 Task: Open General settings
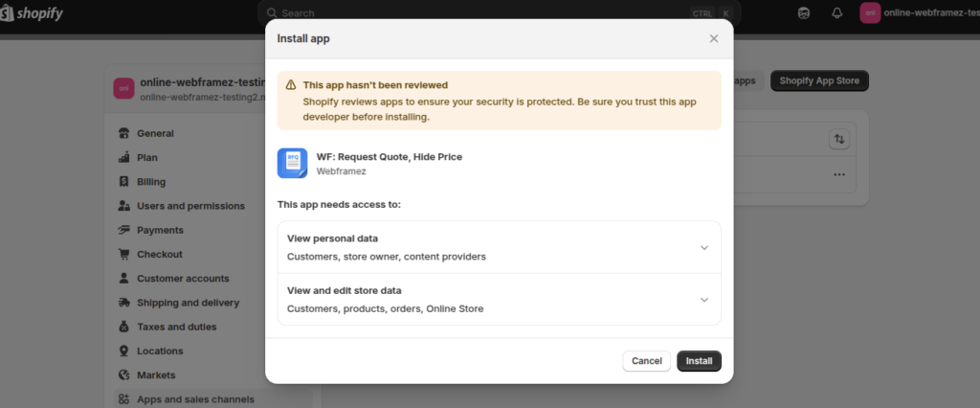(155, 133)
